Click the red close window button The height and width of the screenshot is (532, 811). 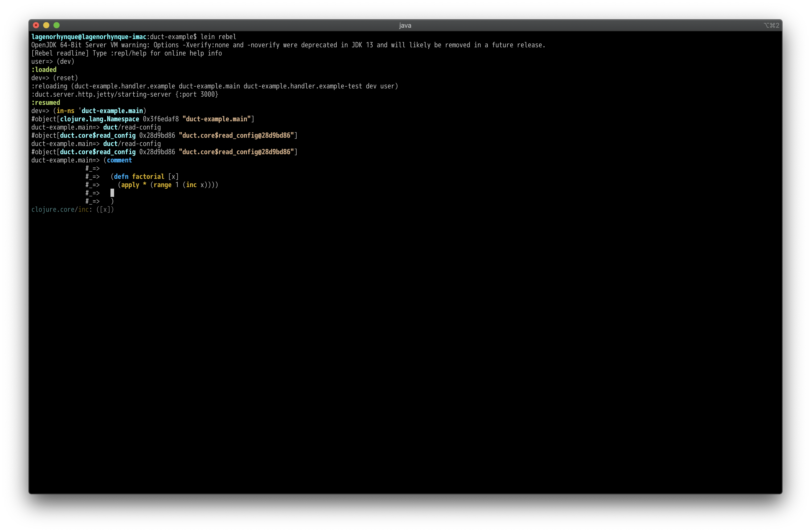[36, 25]
